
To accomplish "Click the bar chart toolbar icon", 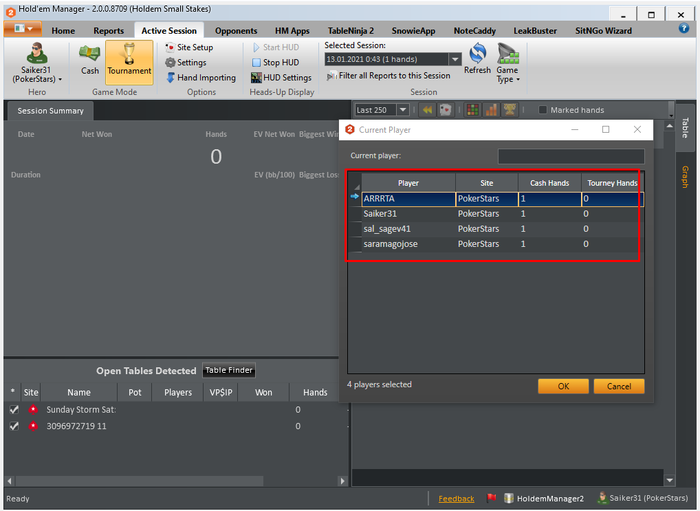I will click(x=491, y=110).
